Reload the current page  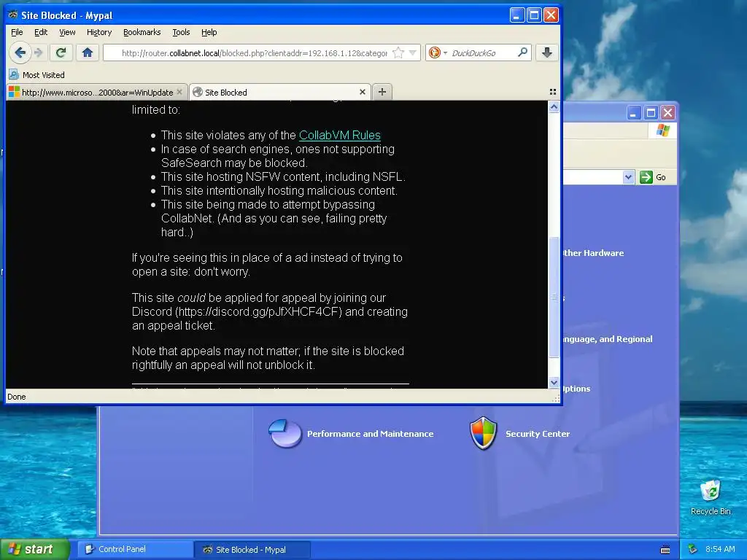[61, 52]
